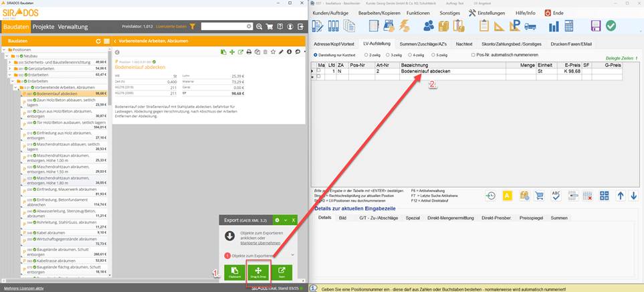
Task: Select the 3-zeilig radio option
Action: pyautogui.click(x=388, y=55)
